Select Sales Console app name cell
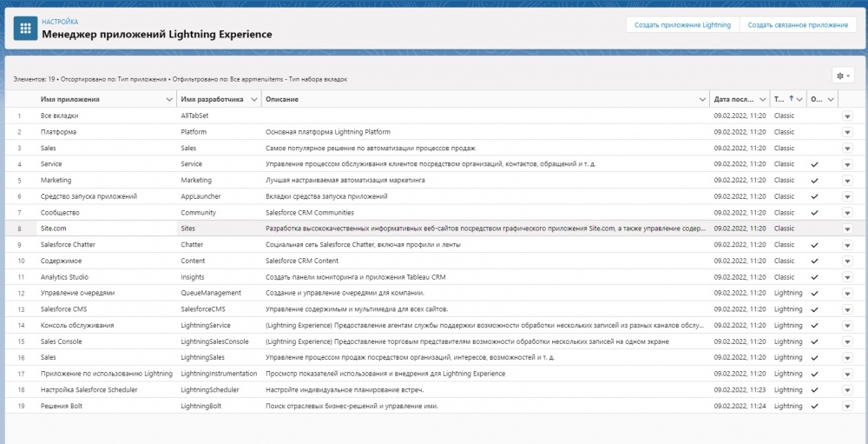Screen dimensions: 868x444 pos(61,341)
